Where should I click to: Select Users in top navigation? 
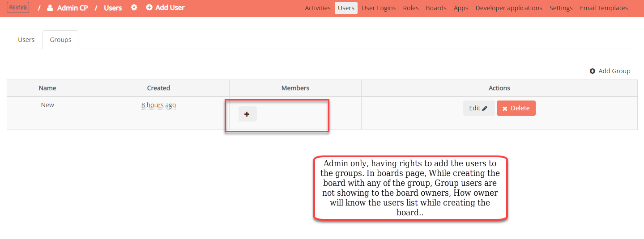[x=346, y=8]
